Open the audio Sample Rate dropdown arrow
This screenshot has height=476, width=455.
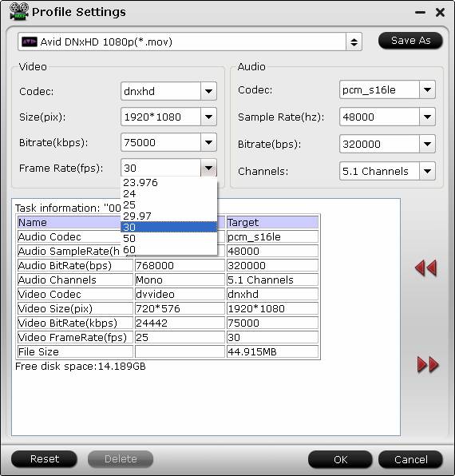pos(427,117)
